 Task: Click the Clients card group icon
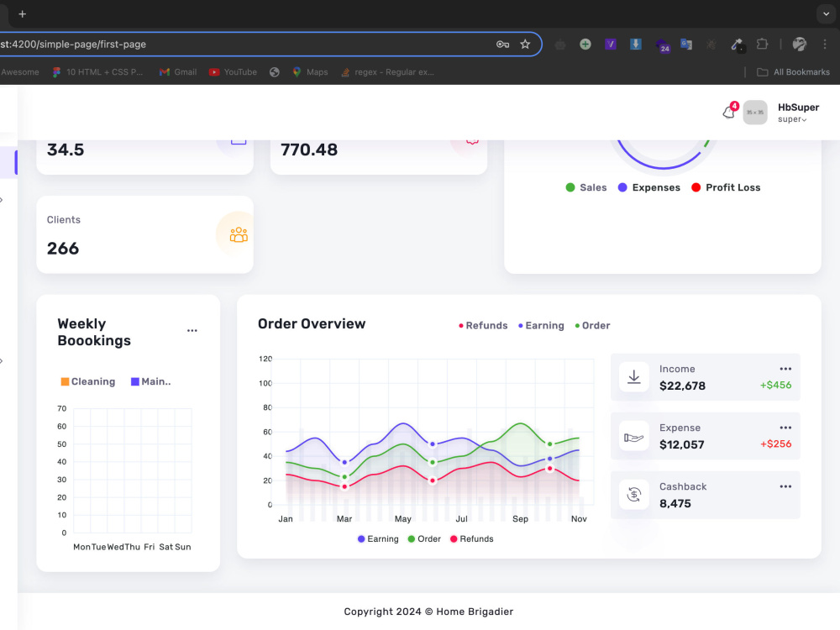pyautogui.click(x=239, y=234)
